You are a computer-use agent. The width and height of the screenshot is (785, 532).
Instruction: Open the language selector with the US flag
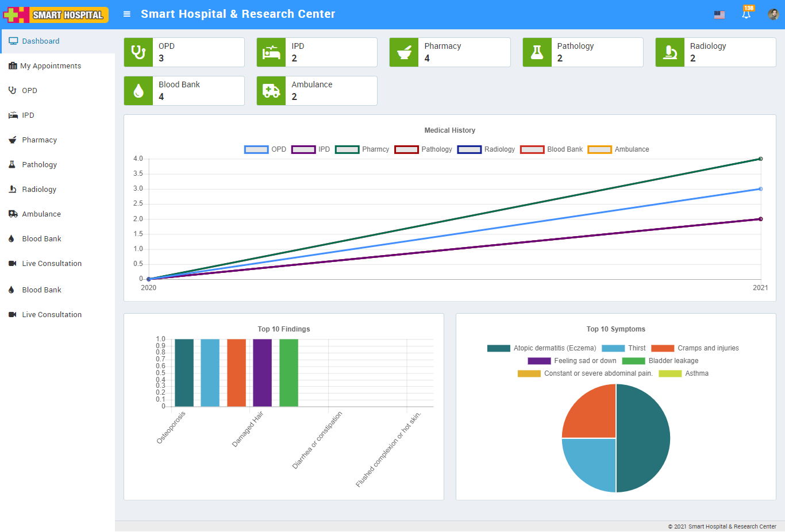(720, 14)
